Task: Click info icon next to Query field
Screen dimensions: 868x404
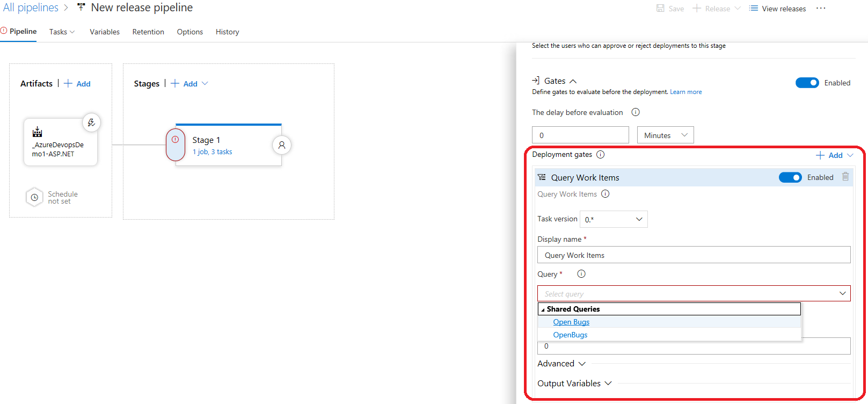Action: pos(581,274)
